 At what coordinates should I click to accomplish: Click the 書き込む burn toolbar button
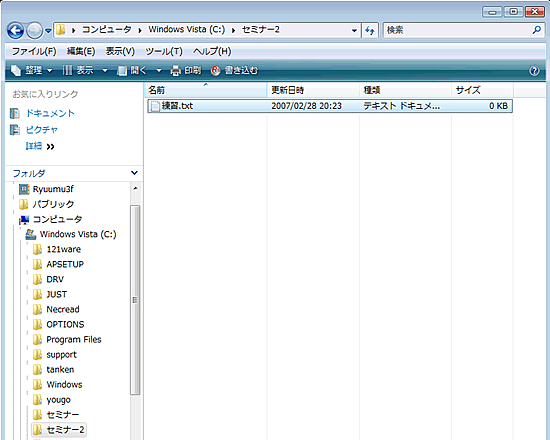(x=234, y=71)
